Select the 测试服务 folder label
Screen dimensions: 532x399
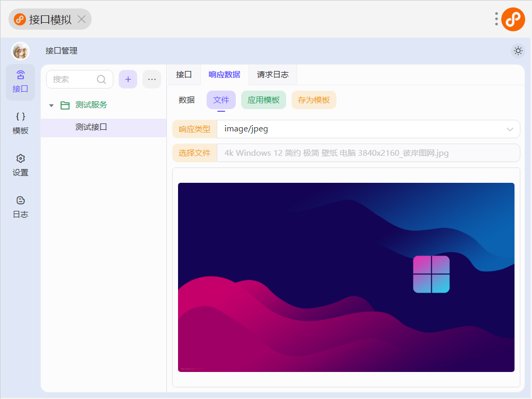click(x=91, y=105)
